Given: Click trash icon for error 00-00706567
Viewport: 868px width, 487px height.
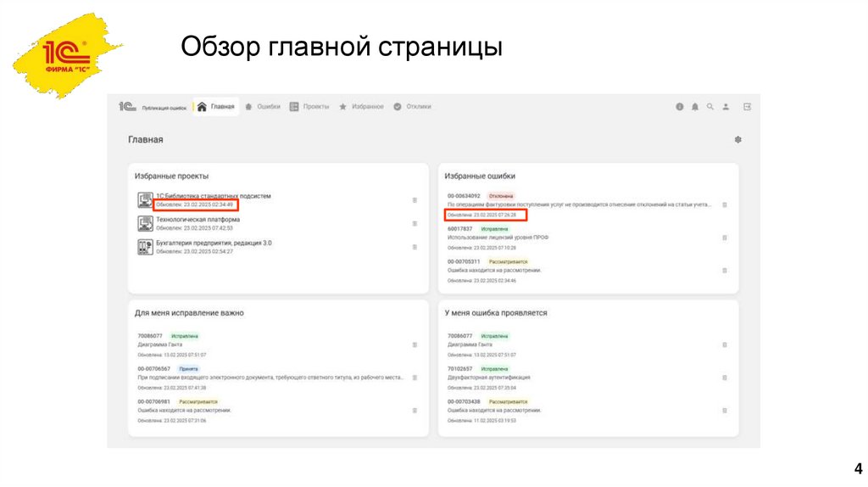Looking at the screenshot, I should (x=415, y=378).
